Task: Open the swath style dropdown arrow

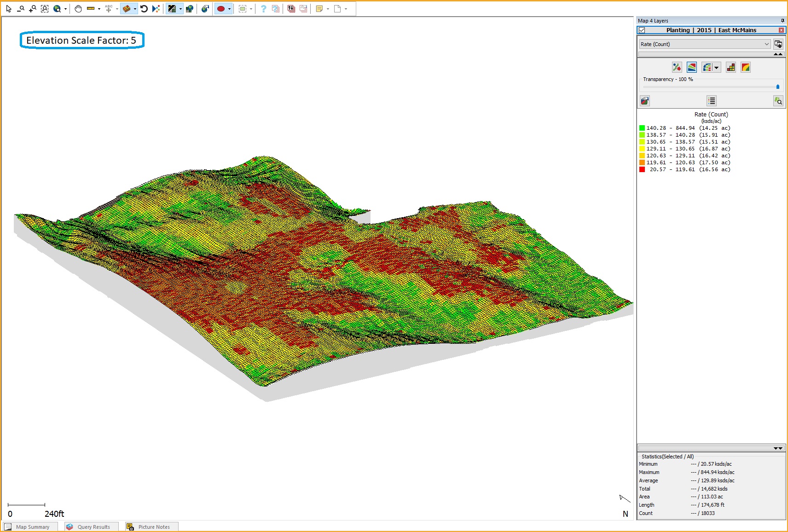Action: [x=716, y=68]
